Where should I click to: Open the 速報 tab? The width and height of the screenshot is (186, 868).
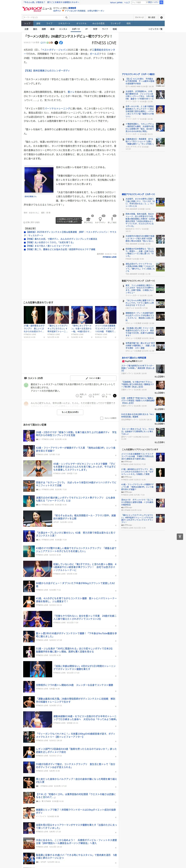38,24
